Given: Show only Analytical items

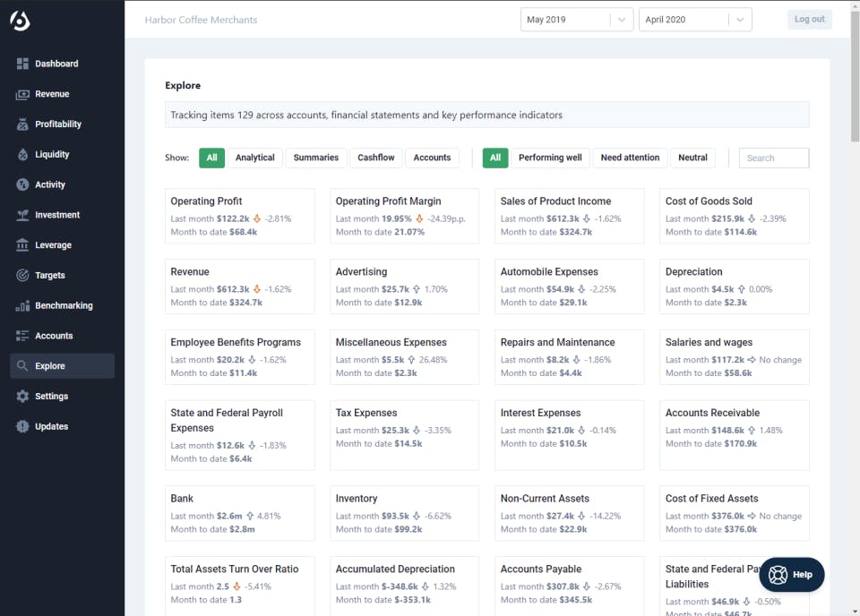Looking at the screenshot, I should pyautogui.click(x=254, y=158).
